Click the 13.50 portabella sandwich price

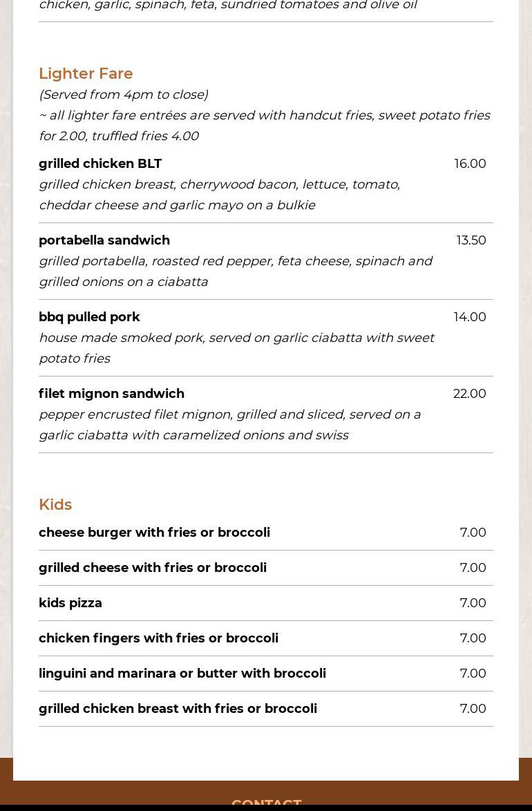pyautogui.click(x=471, y=240)
